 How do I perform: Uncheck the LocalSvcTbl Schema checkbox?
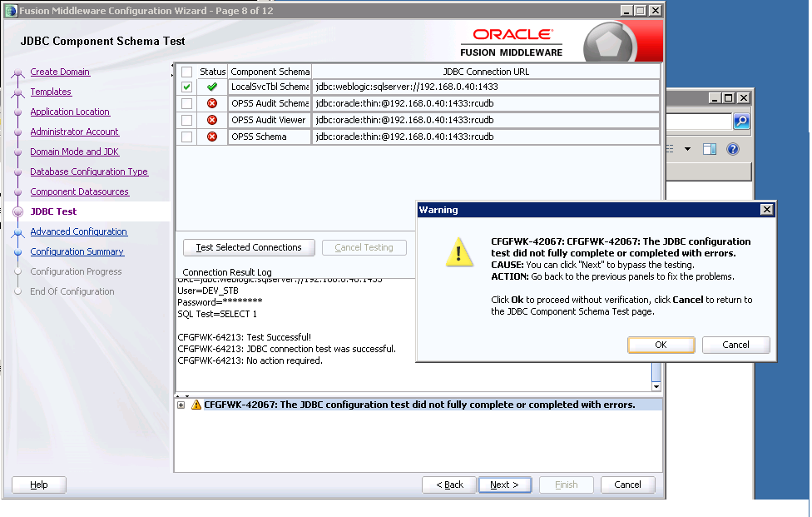tap(186, 87)
